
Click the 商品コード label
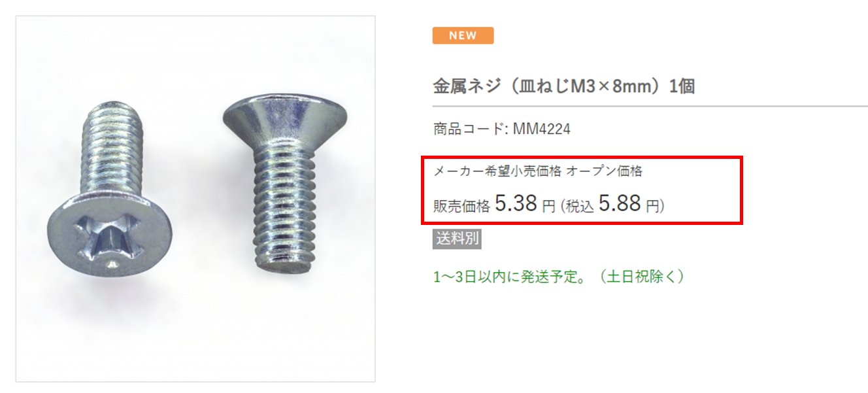coord(468,129)
